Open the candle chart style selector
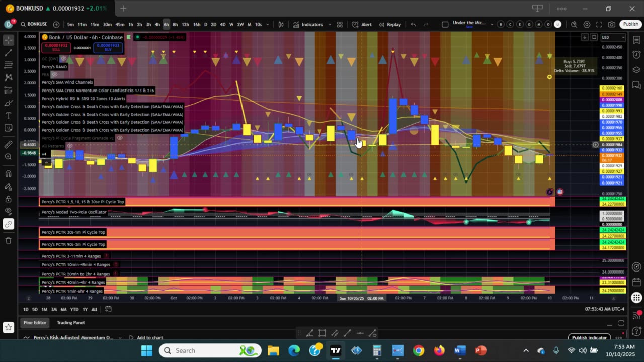The image size is (644, 362). click(x=281, y=24)
